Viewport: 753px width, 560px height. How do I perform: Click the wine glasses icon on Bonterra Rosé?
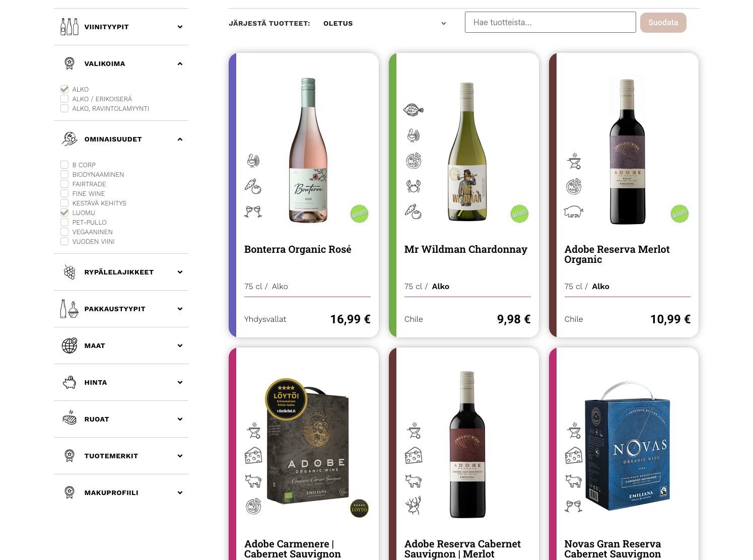click(253, 212)
